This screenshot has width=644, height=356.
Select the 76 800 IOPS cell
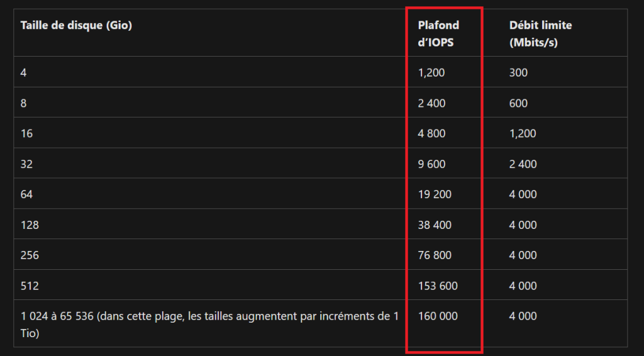coord(435,255)
